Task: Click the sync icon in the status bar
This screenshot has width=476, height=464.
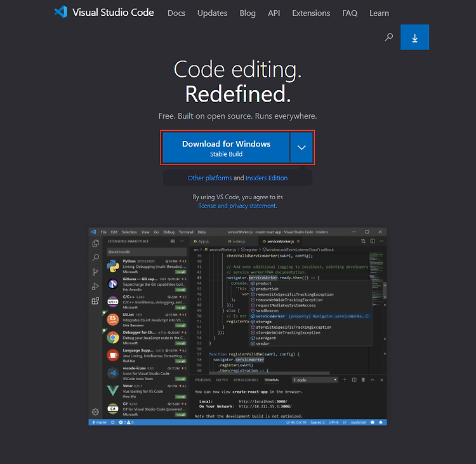Action: (x=112, y=422)
